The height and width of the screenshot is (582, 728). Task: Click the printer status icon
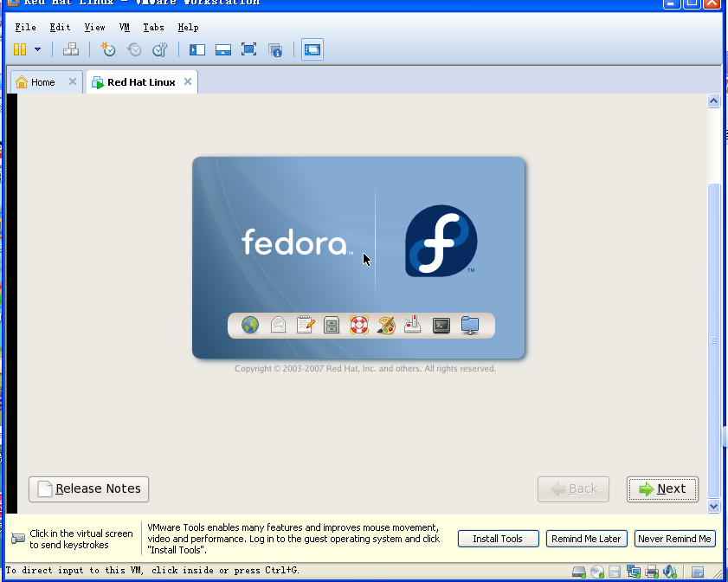tap(651, 572)
